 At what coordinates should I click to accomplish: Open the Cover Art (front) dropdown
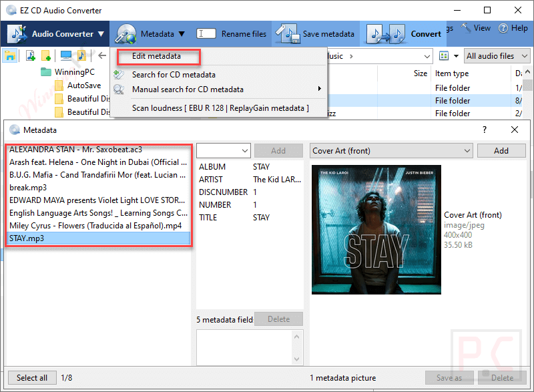(x=391, y=150)
